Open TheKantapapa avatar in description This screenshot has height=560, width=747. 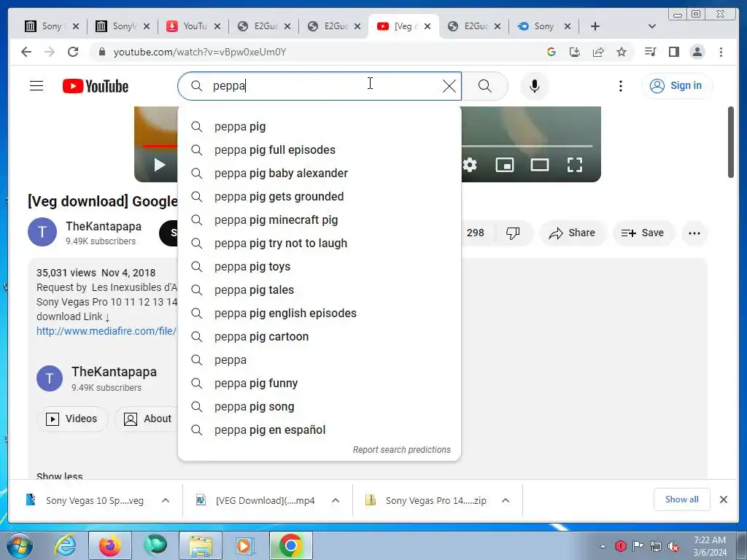50,378
